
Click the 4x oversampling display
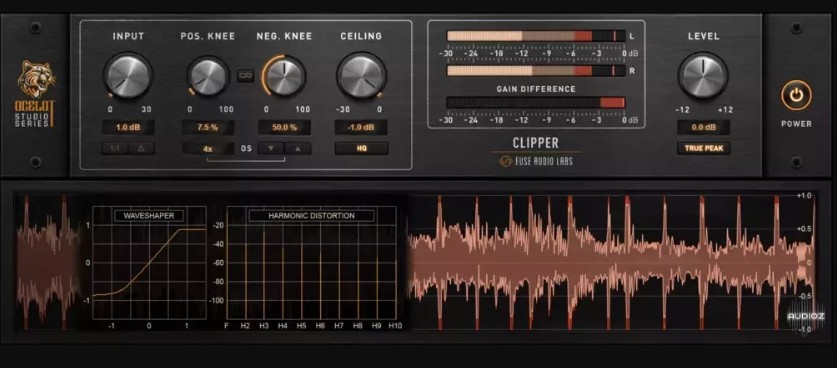click(x=208, y=148)
